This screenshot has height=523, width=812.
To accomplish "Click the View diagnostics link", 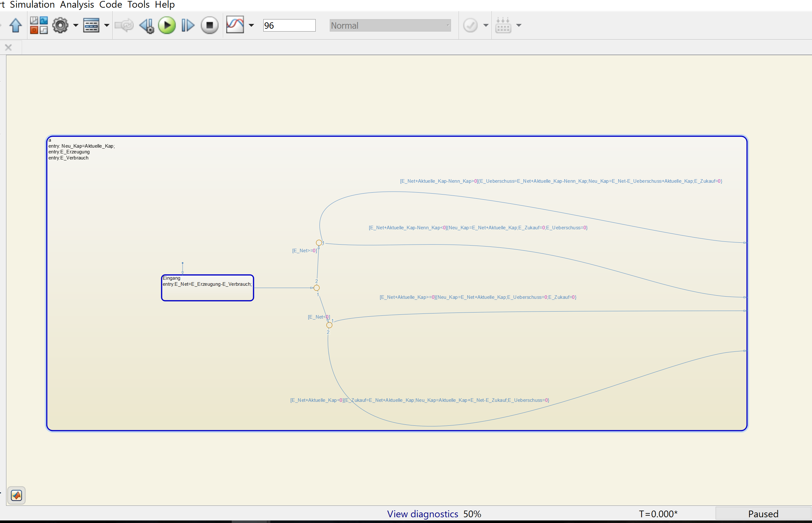I will [x=423, y=514].
